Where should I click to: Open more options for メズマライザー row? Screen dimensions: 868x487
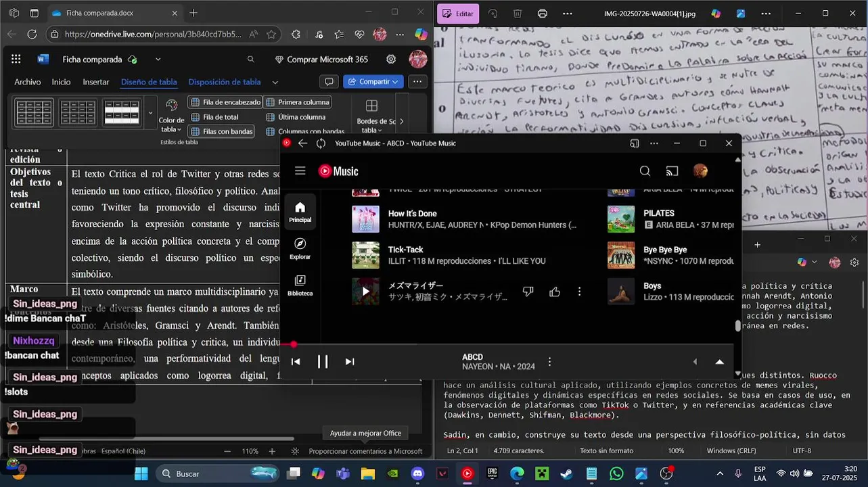579,292
